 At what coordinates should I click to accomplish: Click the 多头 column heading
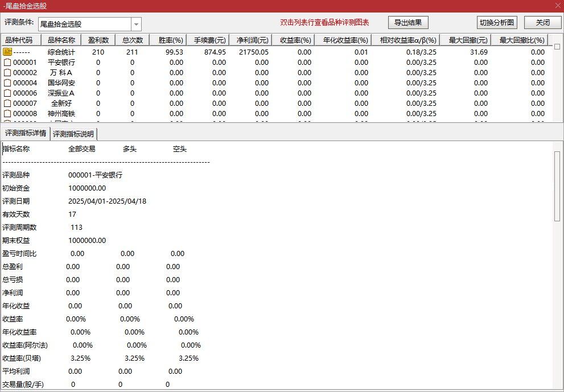click(130, 149)
